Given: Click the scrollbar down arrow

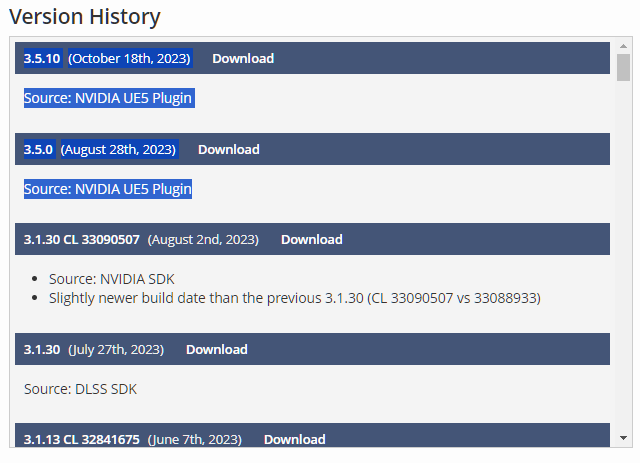Looking at the screenshot, I should pyautogui.click(x=623, y=438).
